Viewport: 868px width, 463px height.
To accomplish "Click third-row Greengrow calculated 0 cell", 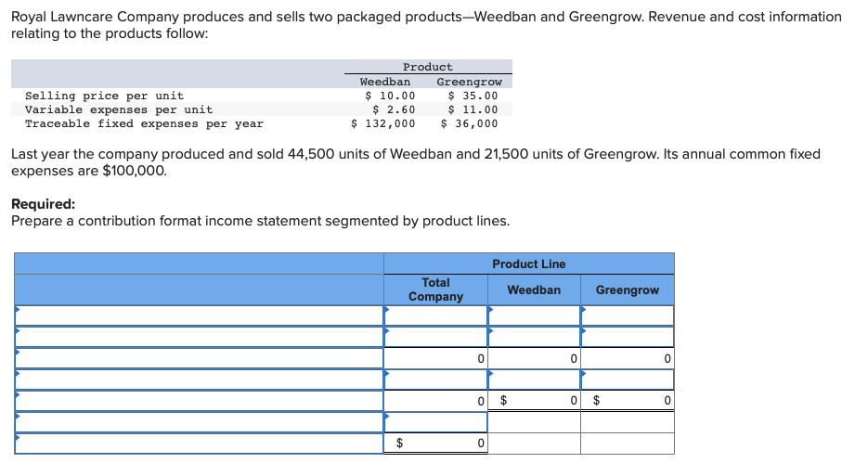I will (628, 358).
